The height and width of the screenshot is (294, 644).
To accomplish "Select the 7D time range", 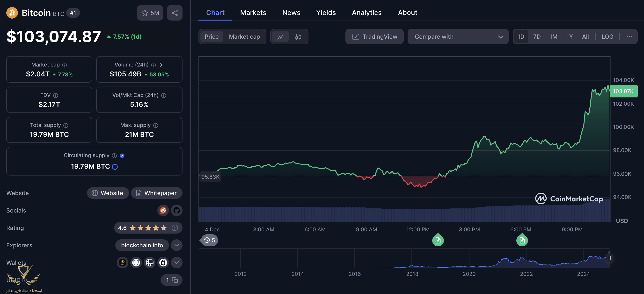I will 536,37.
